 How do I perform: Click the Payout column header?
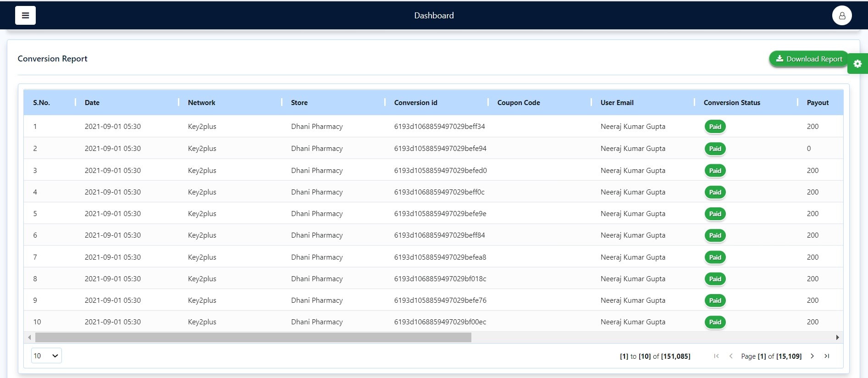[818, 103]
